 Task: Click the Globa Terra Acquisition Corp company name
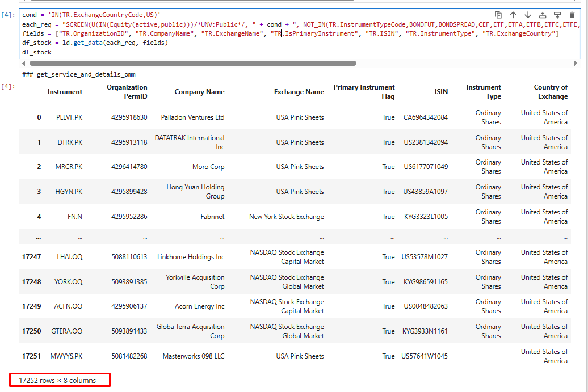tap(190, 331)
